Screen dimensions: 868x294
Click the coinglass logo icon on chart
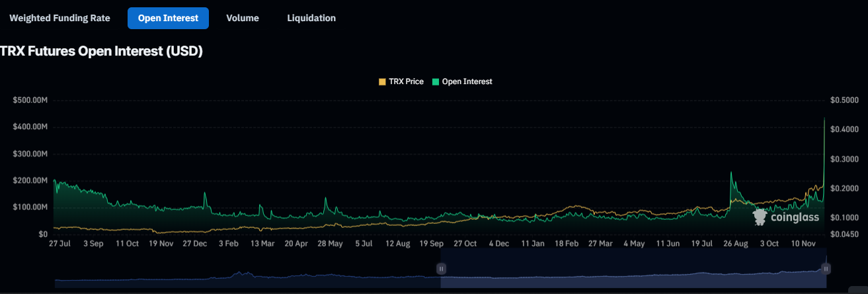pyautogui.click(x=760, y=217)
